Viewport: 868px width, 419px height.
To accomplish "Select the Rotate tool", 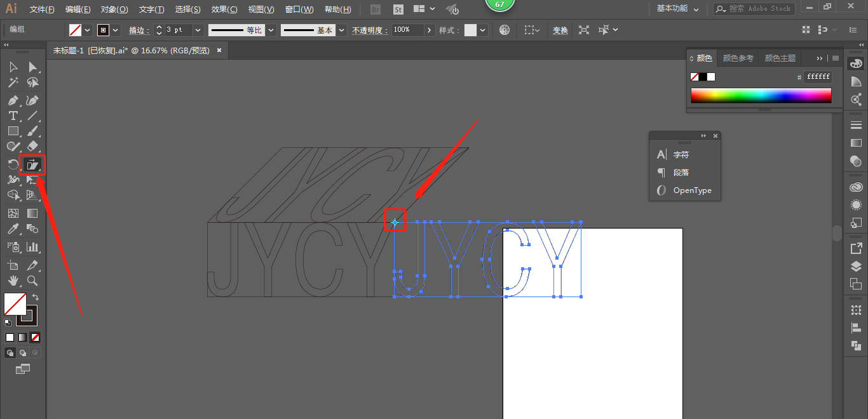I will point(13,165).
